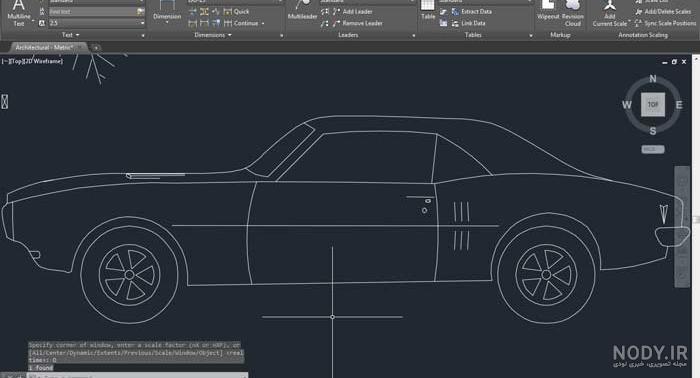Select the Revision Cloud tool
The width and height of the screenshot is (700, 378).
coord(572,13)
